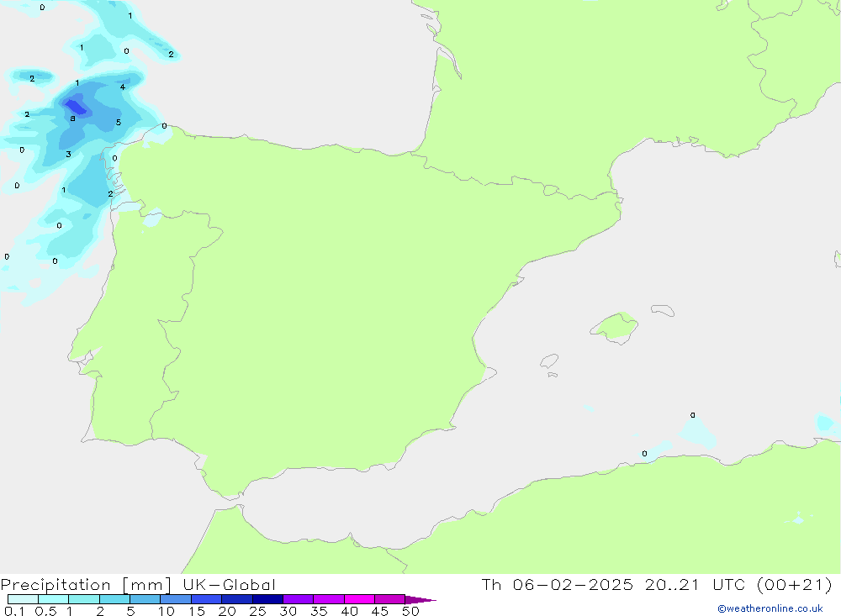Click the legend label "0.5"
The height and width of the screenshot is (616, 841).
[x=45, y=611]
